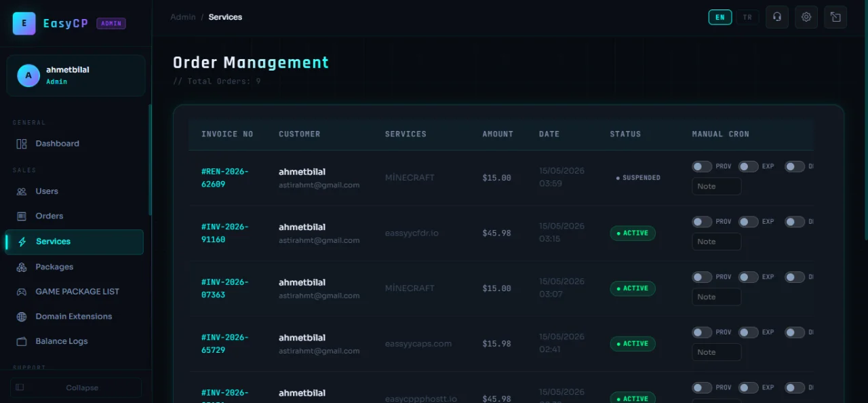Click the CUSTOMER column header

300,134
